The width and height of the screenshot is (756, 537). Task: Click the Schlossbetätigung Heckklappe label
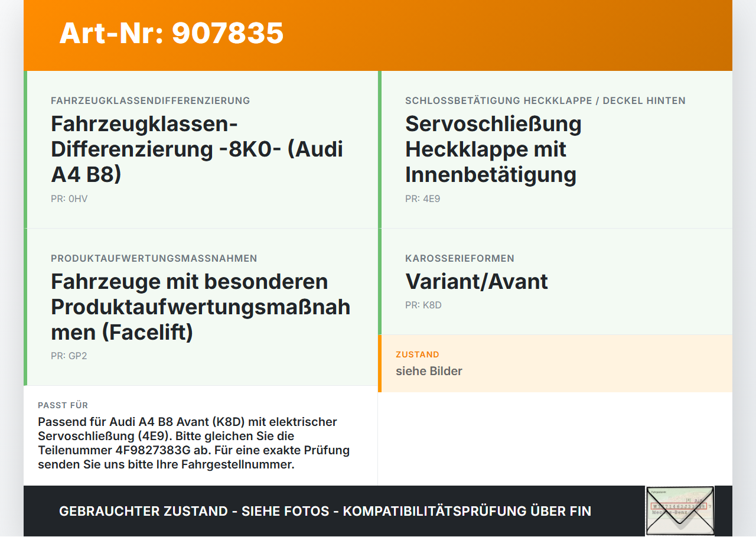(x=545, y=101)
